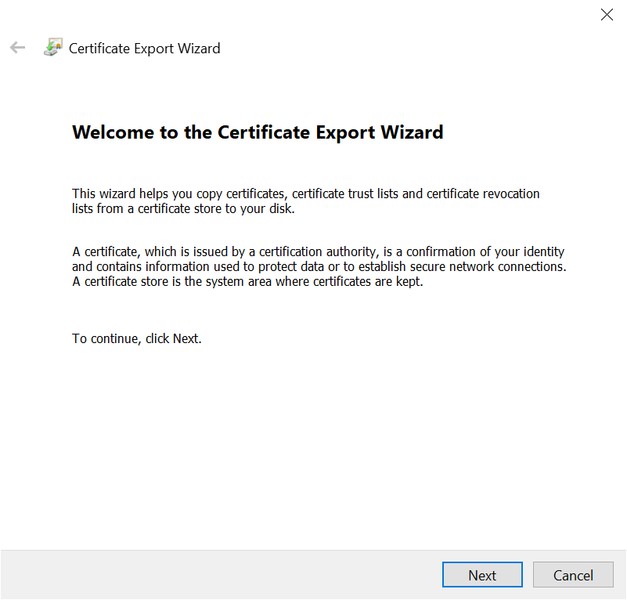Click the Next button
This screenshot has width=627, height=600.
(x=482, y=575)
